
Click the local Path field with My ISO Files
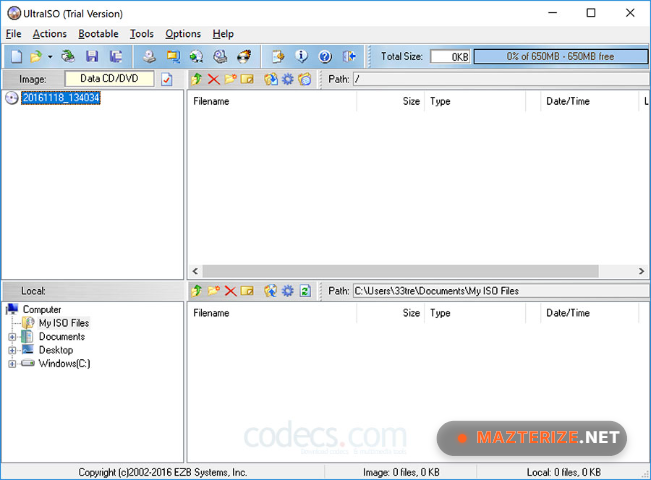[502, 291]
